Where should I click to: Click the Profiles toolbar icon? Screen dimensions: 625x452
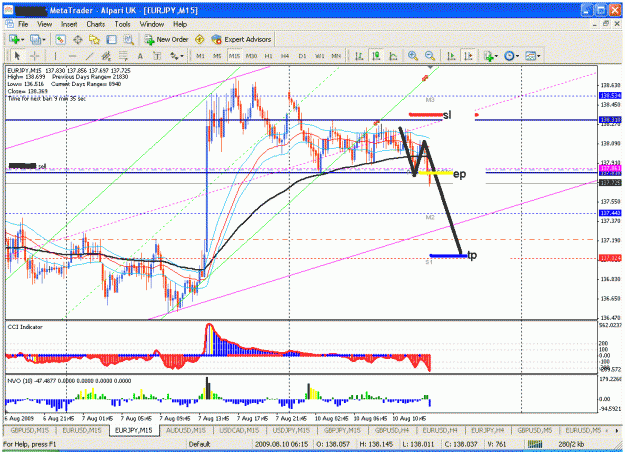[x=36, y=39]
